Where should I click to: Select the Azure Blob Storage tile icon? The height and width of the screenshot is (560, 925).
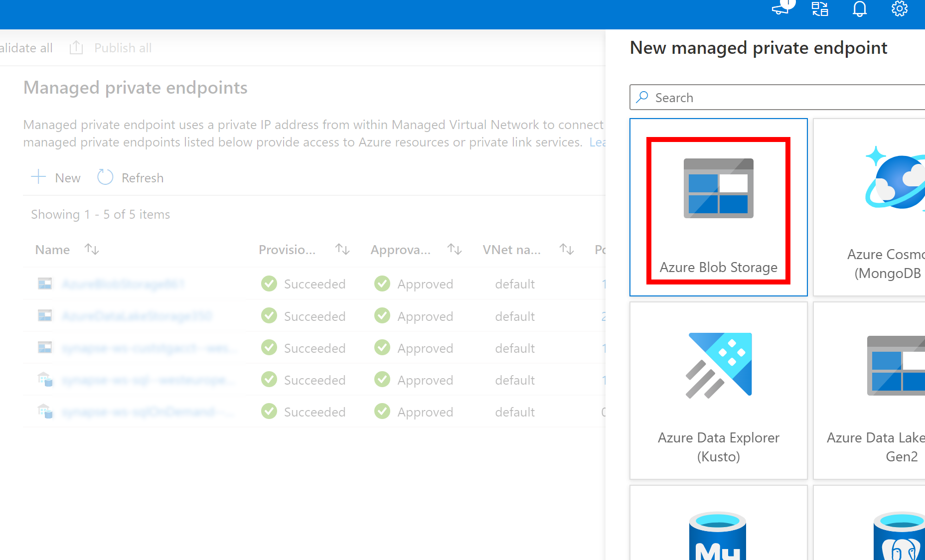coord(718,188)
